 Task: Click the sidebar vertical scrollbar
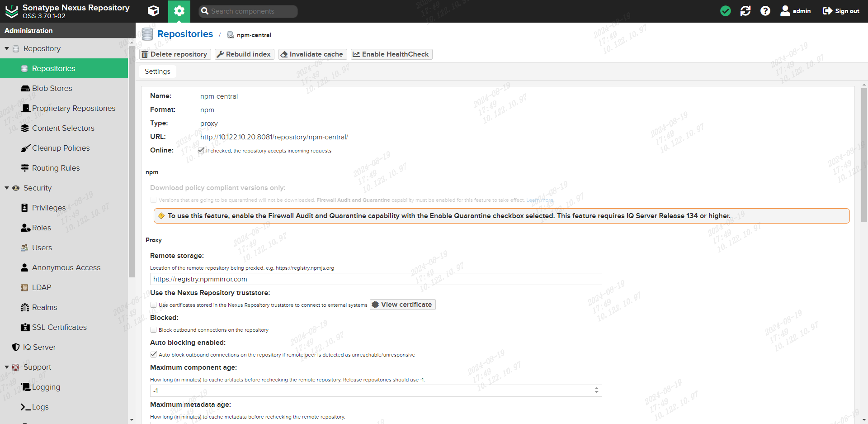point(132,161)
